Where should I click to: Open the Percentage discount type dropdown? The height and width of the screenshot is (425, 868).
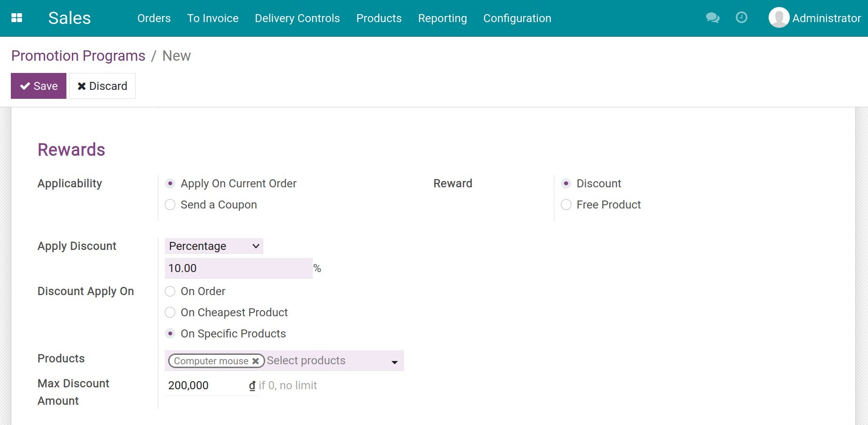[x=214, y=246]
